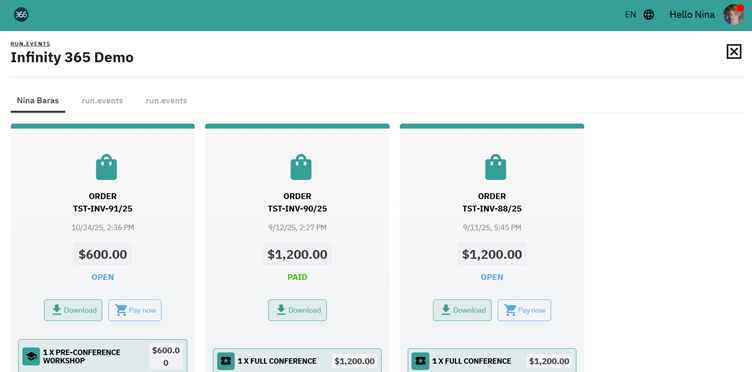
Task: Click OPEN status on order TST-INV-91/25
Action: click(103, 277)
